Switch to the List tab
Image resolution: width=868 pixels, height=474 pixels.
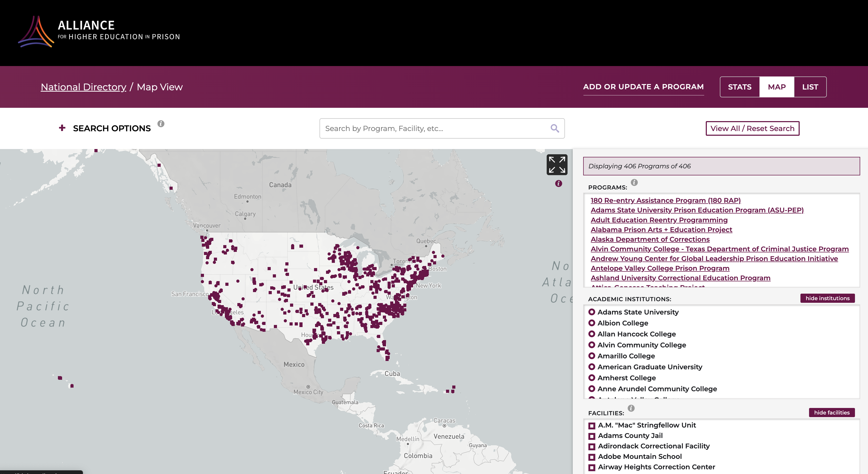(810, 87)
